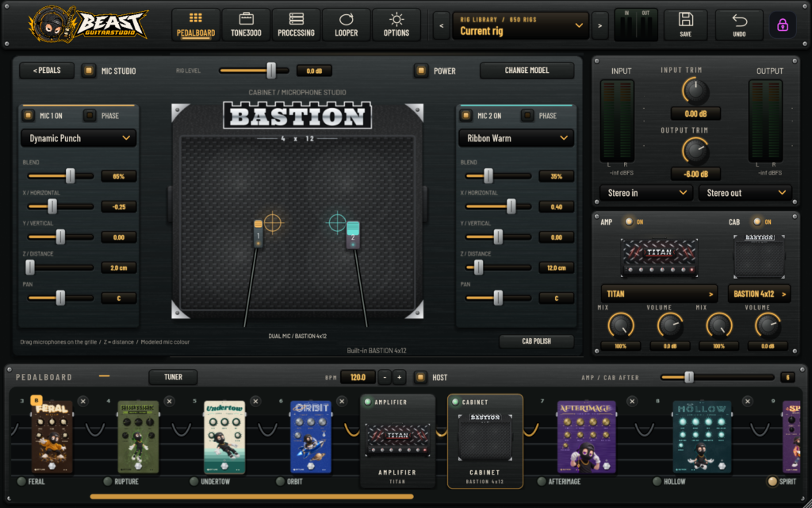Open the Stereo out dropdown
The image size is (812, 508).
[745, 193]
